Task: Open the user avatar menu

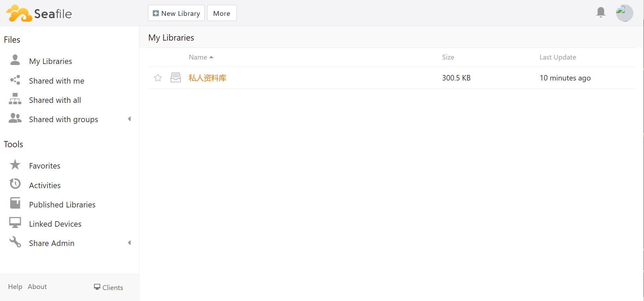Action: (x=624, y=13)
